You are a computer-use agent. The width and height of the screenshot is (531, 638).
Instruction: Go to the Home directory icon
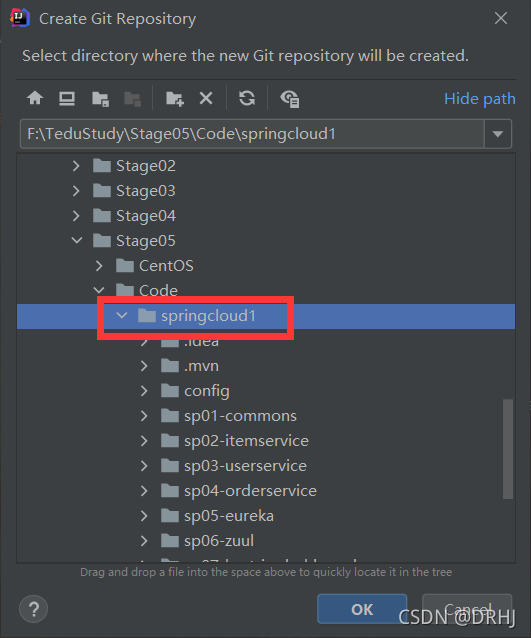click(x=35, y=98)
